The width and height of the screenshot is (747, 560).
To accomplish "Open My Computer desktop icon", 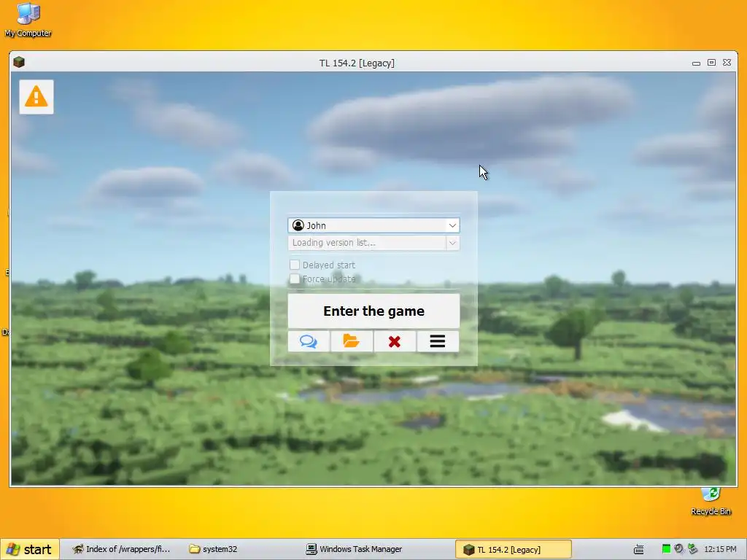I will pyautogui.click(x=28, y=20).
